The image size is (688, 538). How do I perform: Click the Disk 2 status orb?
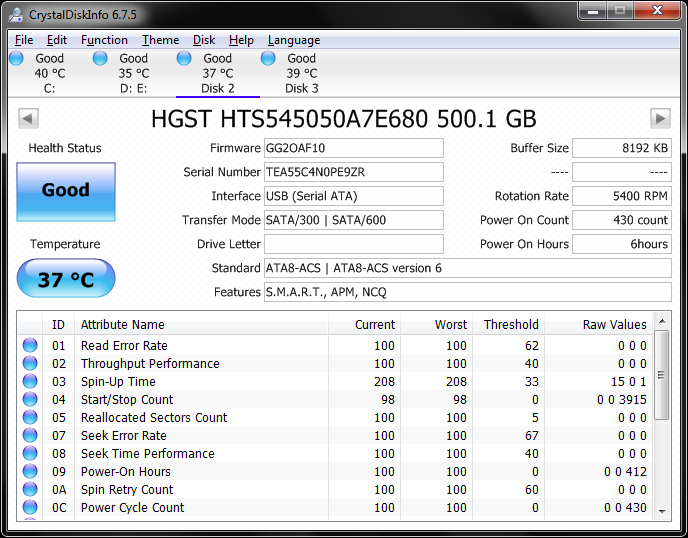[x=184, y=58]
